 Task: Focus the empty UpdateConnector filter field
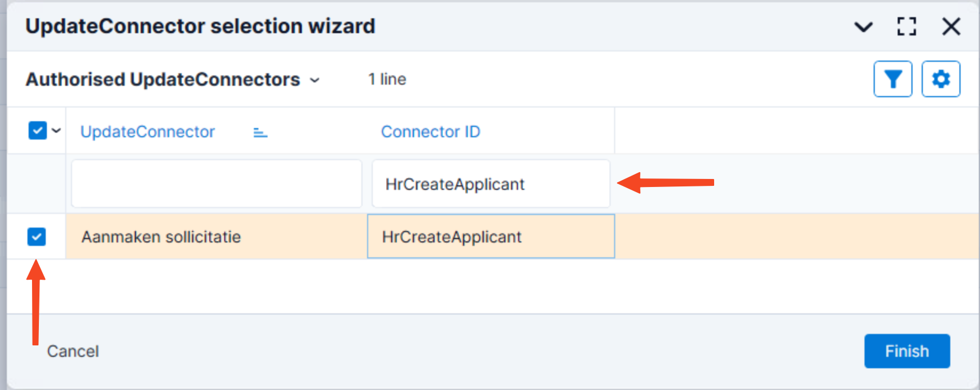216,184
